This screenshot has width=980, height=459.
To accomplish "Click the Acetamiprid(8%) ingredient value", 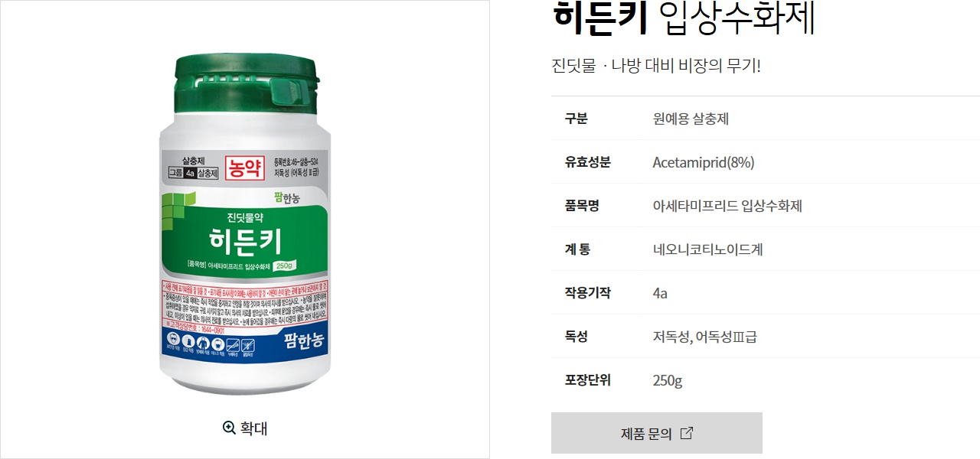I will (704, 162).
